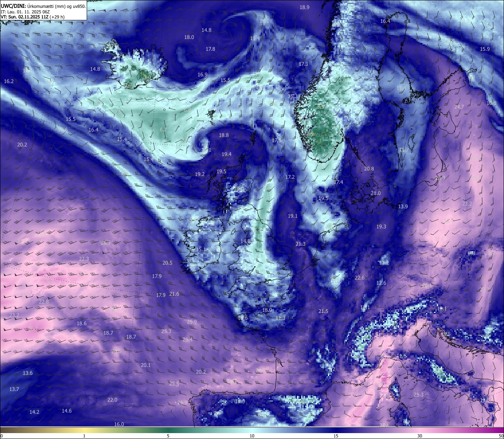Click the colorbar tick label '15'
The height and width of the screenshot is (439, 504).
[336, 436]
